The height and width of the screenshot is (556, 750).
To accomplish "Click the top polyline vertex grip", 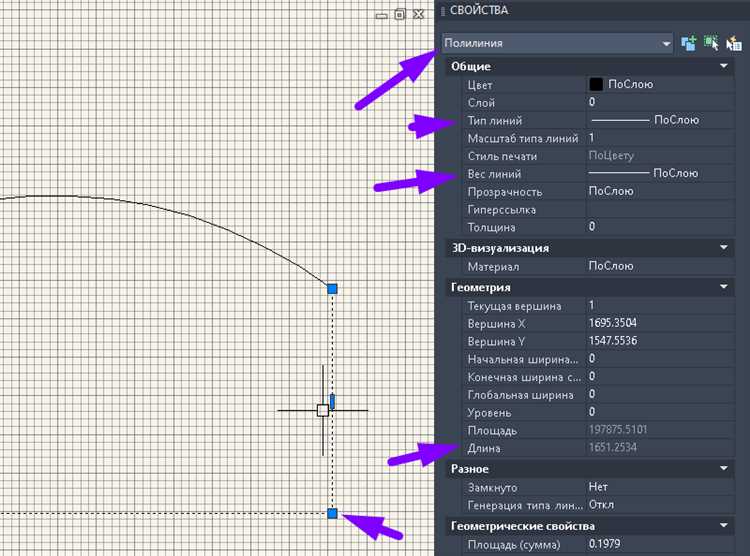I will pos(332,288).
